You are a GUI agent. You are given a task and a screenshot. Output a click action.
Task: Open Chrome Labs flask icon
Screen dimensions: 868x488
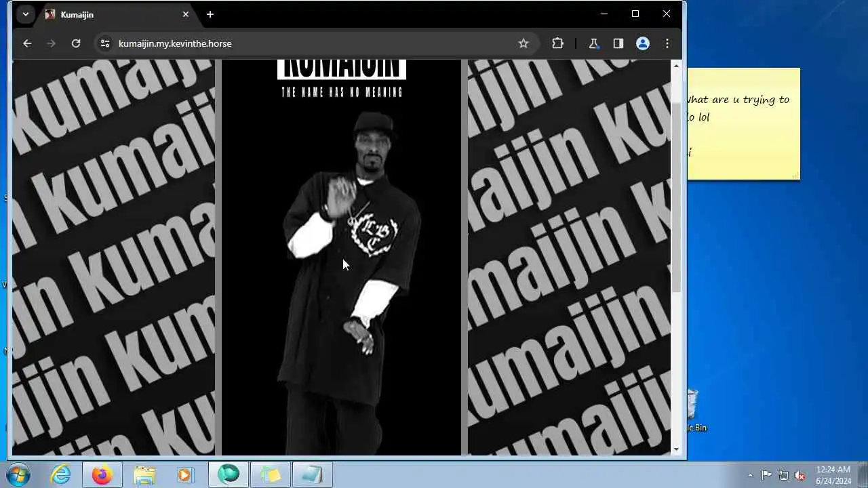click(593, 43)
